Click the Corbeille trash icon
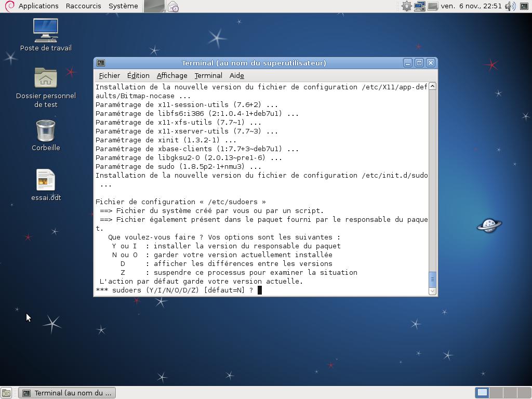The height and width of the screenshot is (399, 532). point(46,130)
